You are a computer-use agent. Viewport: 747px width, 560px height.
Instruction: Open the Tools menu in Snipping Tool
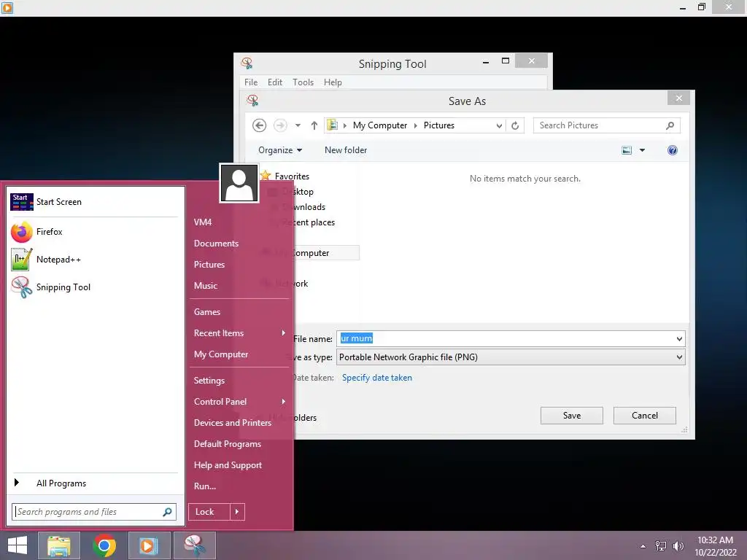(x=303, y=82)
